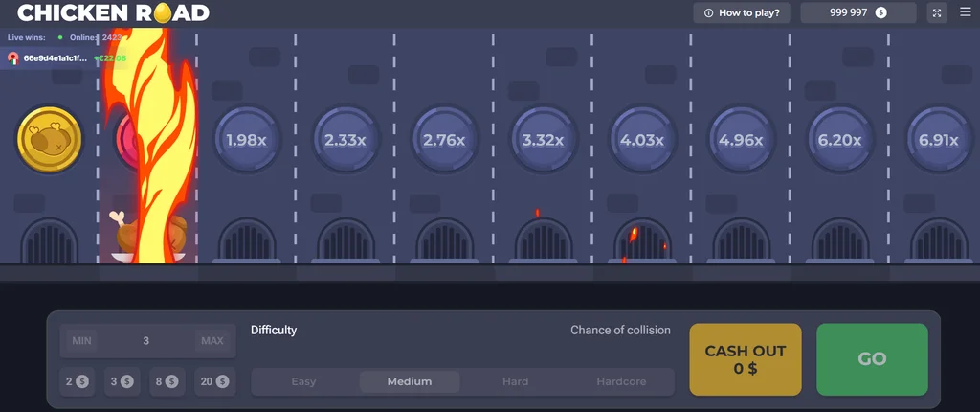Toggle fullscreen mode icon
Image resolution: width=980 pixels, height=412 pixels.
coord(937,13)
